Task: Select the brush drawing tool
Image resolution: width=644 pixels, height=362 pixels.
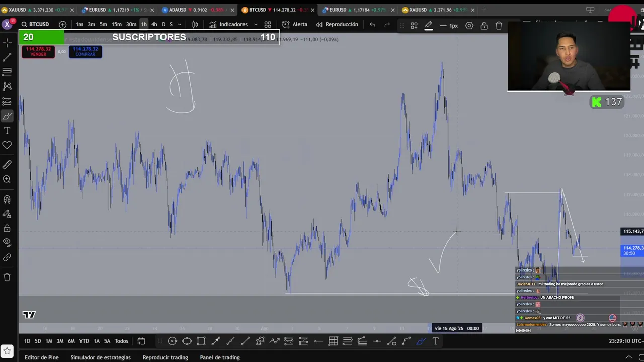Action: 7,116
